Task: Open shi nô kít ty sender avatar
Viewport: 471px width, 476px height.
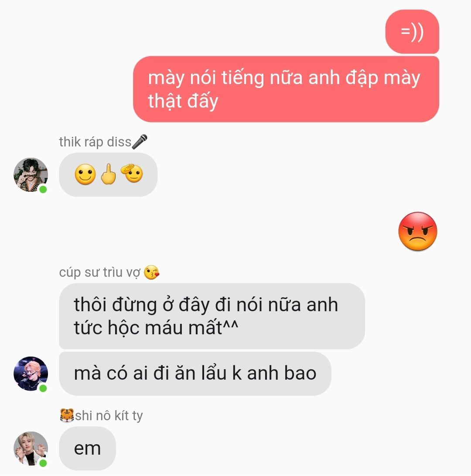Action: coord(31,449)
